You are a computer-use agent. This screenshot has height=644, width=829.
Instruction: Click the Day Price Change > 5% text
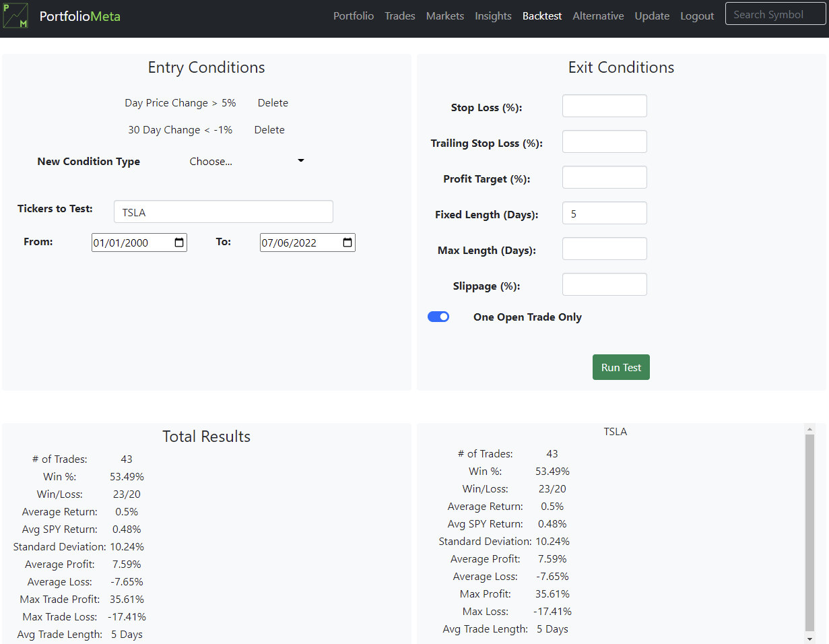(180, 103)
